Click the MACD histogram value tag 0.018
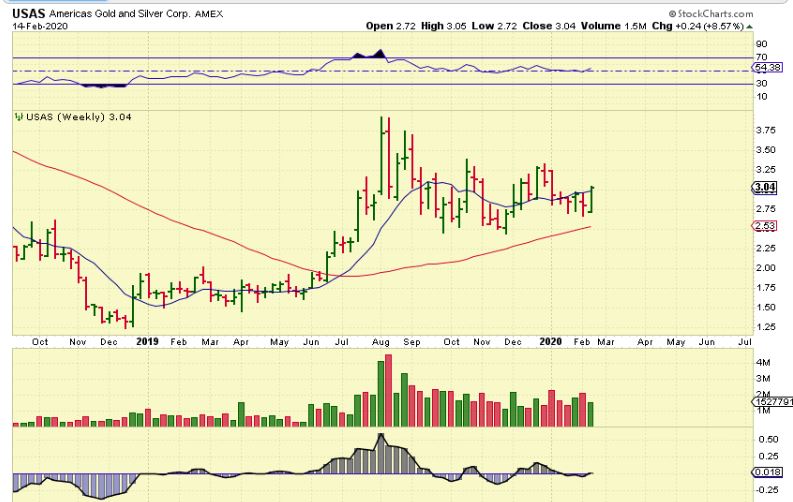Viewport: 793px width, 502px height. point(767,473)
